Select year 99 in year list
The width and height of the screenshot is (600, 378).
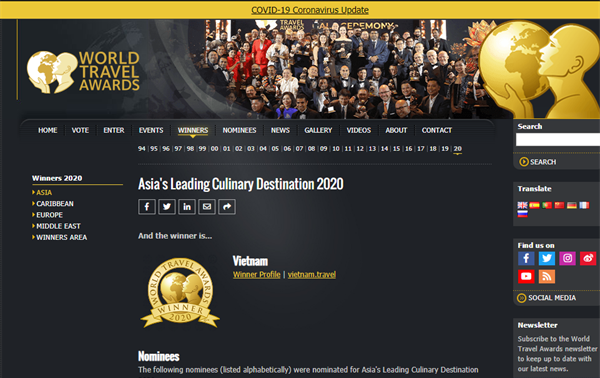(202, 149)
